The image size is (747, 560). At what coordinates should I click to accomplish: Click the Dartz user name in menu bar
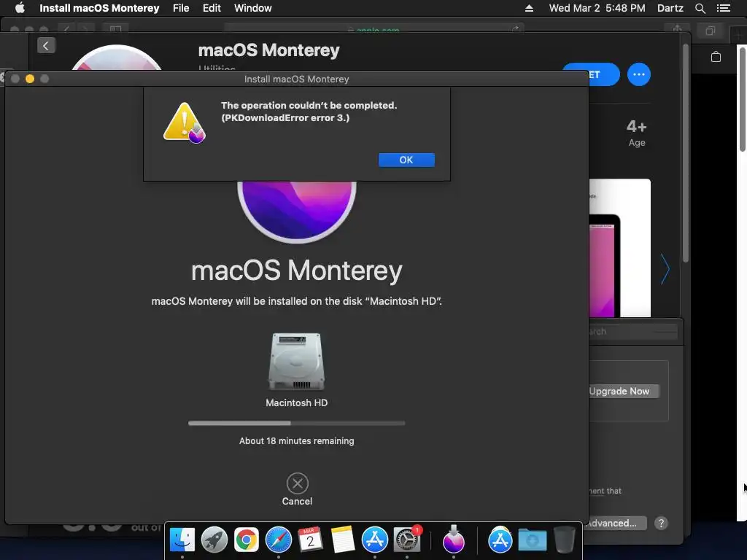670,8
